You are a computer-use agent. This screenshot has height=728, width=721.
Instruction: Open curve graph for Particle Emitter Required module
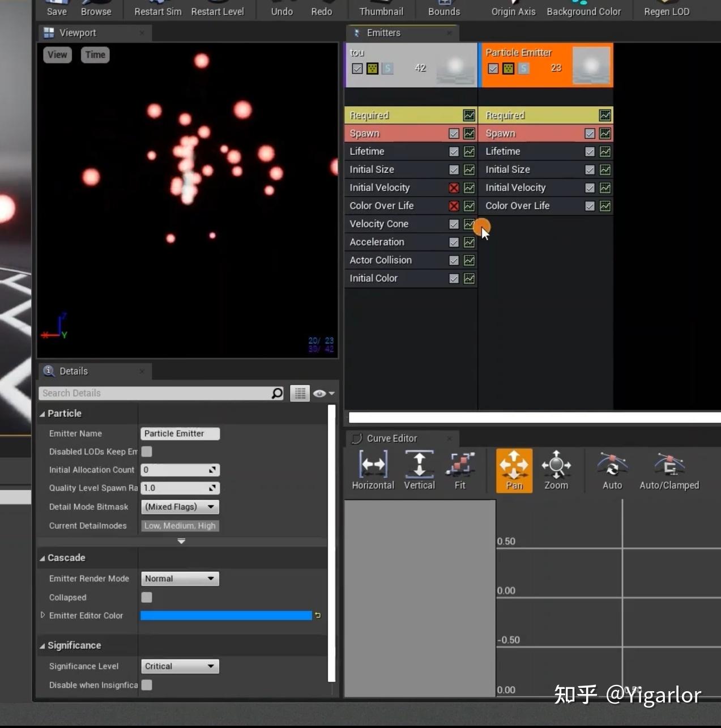(x=605, y=116)
